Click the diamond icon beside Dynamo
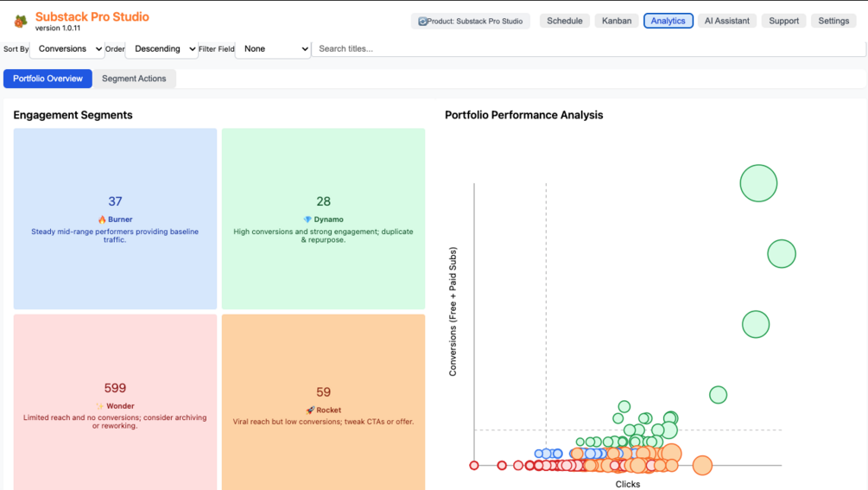Viewport: 868px width, 490px height. [307, 220]
